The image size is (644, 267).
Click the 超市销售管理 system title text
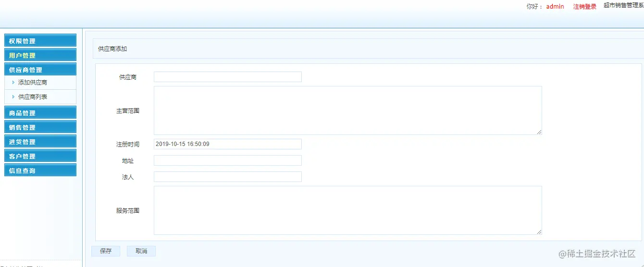(624, 5)
